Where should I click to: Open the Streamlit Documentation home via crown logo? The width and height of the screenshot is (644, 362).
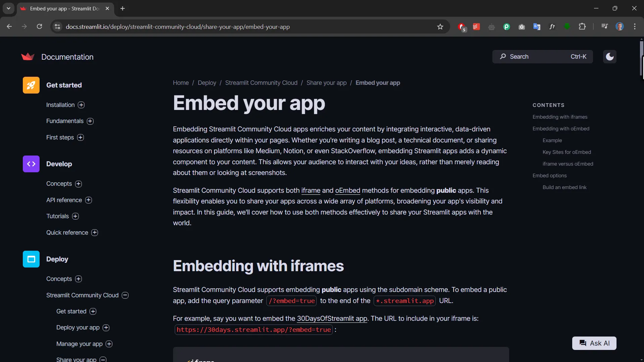pyautogui.click(x=28, y=57)
